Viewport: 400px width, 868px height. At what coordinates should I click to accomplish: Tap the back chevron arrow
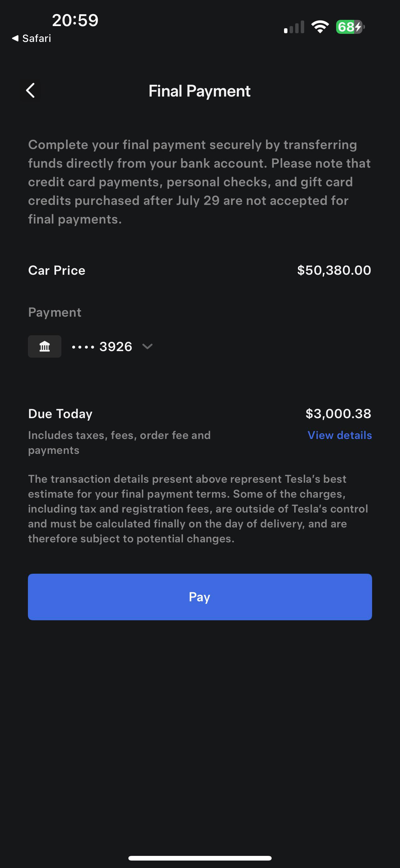click(x=31, y=91)
